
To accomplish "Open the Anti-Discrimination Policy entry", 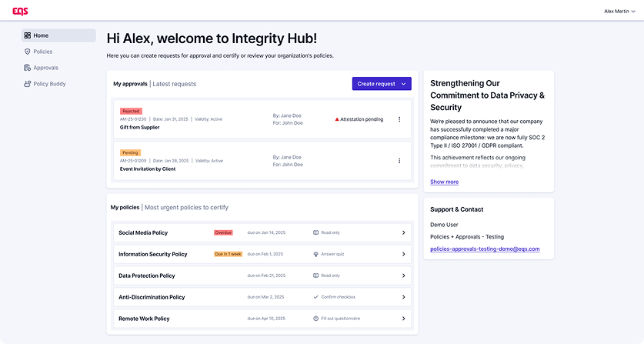I will tap(152, 297).
